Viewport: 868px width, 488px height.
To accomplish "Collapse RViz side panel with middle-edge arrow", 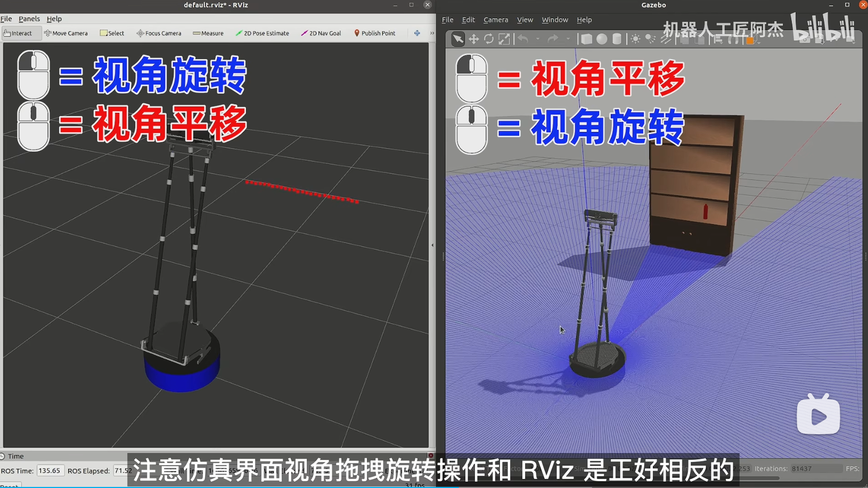I will tap(432, 245).
